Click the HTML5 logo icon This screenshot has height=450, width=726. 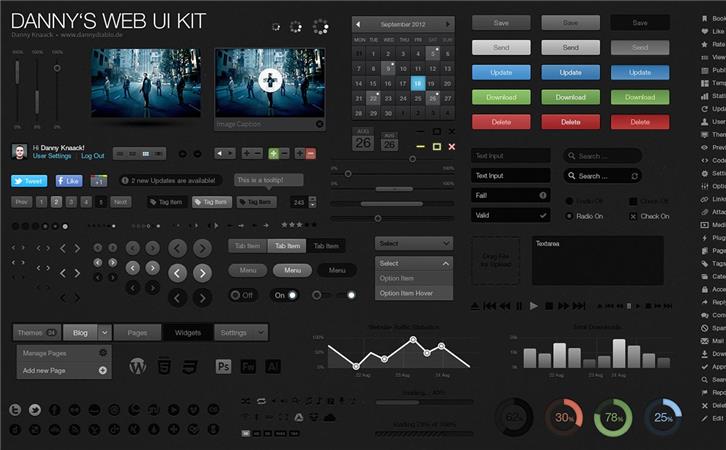165,367
